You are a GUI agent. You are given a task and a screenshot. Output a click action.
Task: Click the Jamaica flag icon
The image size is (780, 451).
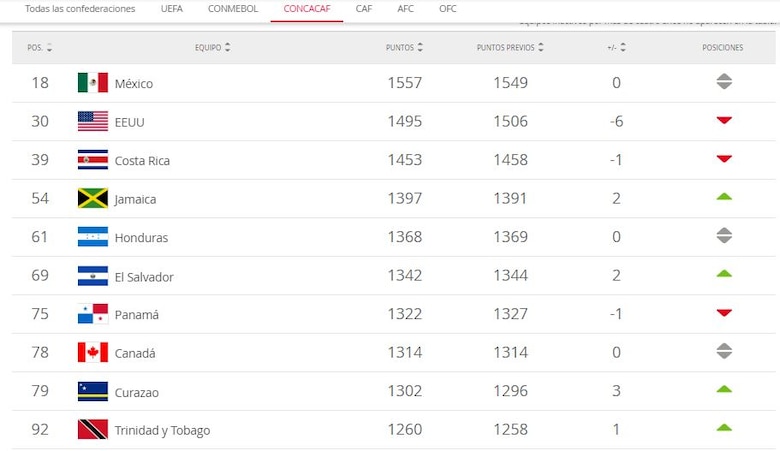point(92,198)
